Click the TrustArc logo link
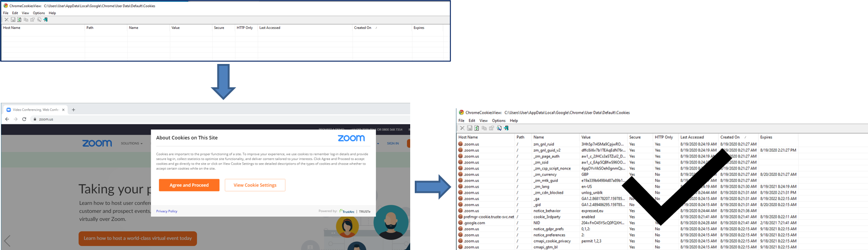The height and width of the screenshot is (250, 868). coord(347,212)
